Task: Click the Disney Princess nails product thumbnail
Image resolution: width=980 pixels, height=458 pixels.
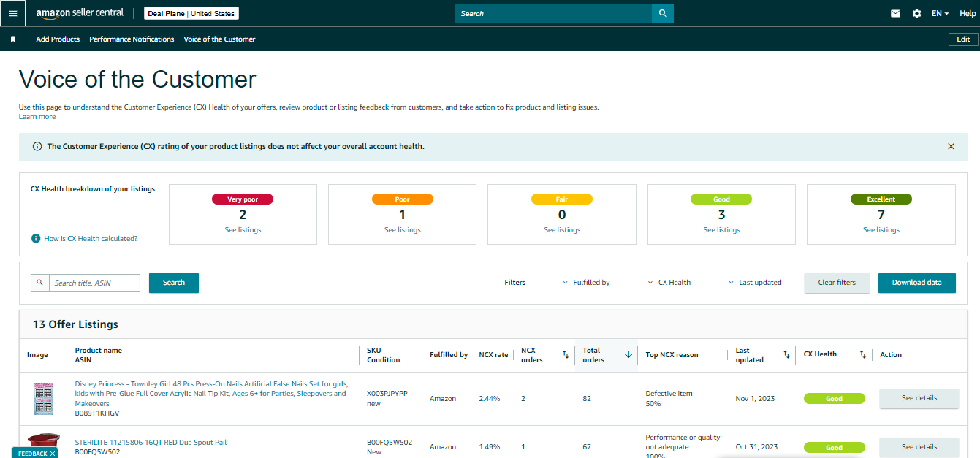Action: tap(44, 400)
